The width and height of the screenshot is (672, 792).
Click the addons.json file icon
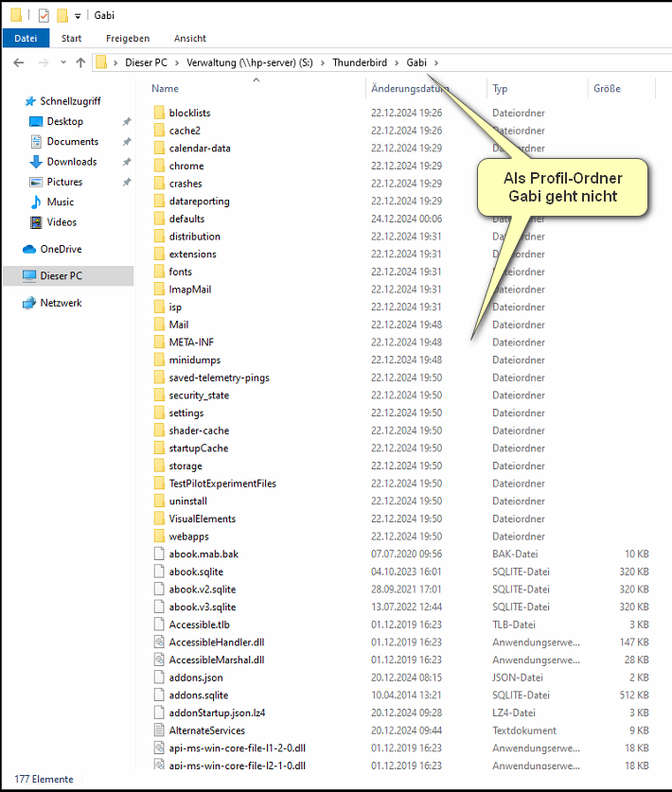click(x=159, y=677)
